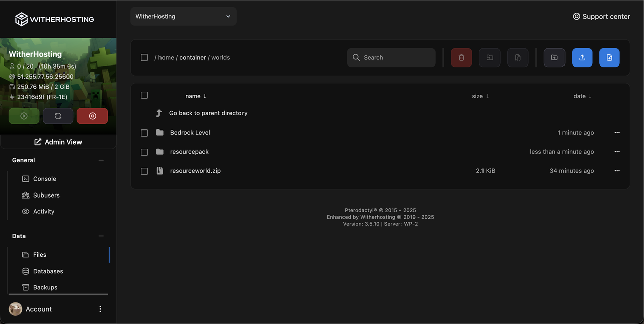Collapse the General sidebar section
This screenshot has width=644, height=324.
click(x=101, y=160)
